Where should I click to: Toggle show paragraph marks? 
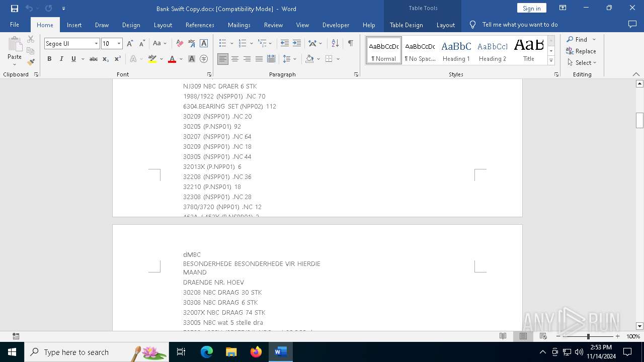350,43
